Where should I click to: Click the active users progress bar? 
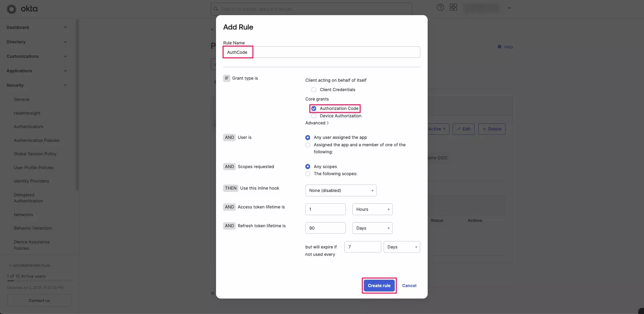pos(39,281)
